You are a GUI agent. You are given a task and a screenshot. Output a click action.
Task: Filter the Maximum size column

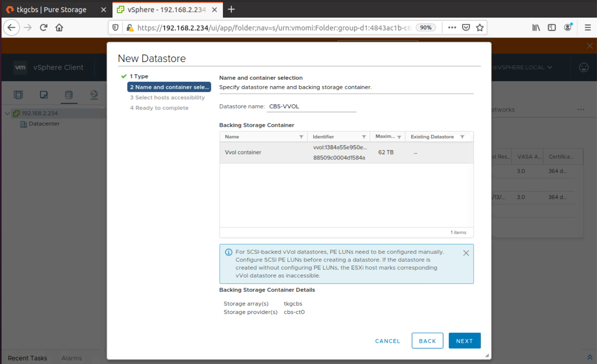[399, 137]
